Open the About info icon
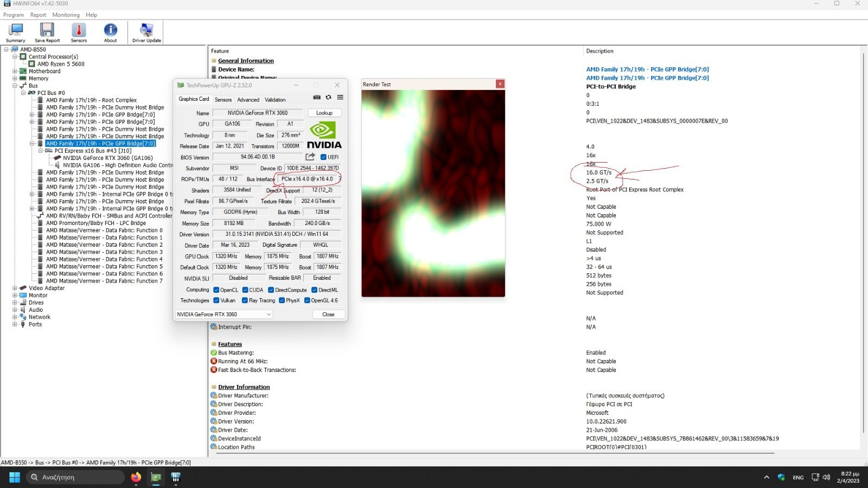 (x=111, y=33)
